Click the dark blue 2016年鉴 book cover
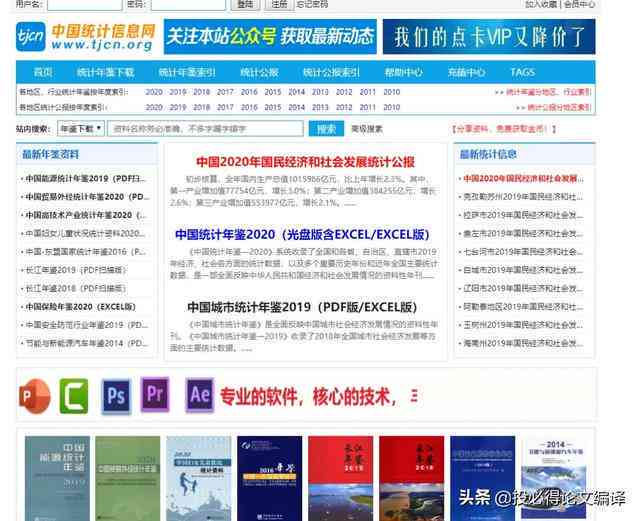Image resolution: width=640 pixels, height=521 pixels. coord(270,478)
